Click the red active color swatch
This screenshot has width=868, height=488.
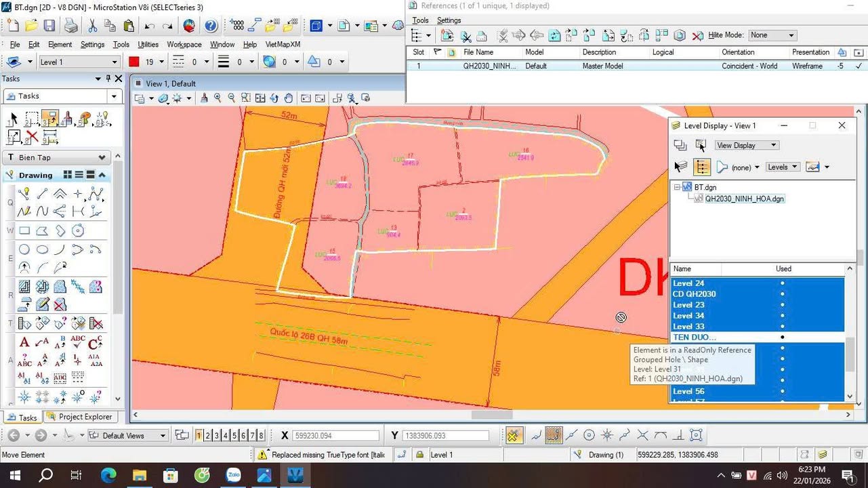point(134,62)
